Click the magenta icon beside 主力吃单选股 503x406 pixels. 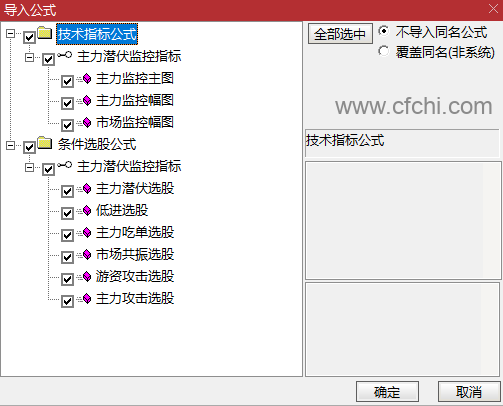coord(87,232)
